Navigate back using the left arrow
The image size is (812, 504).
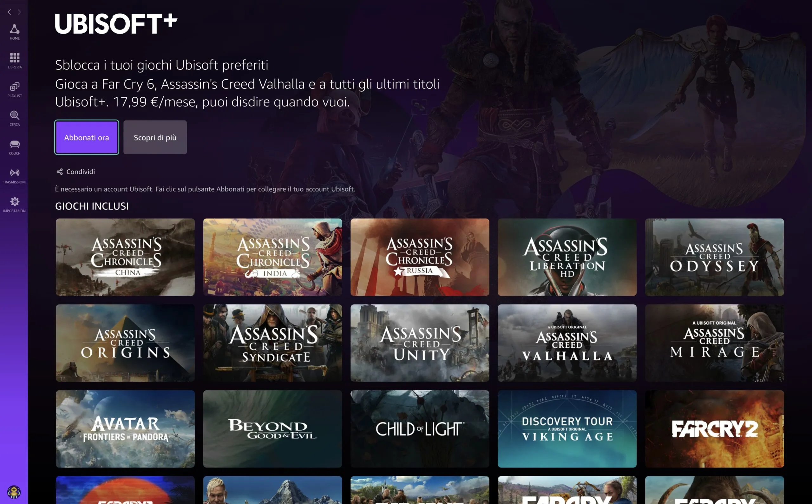(x=9, y=12)
